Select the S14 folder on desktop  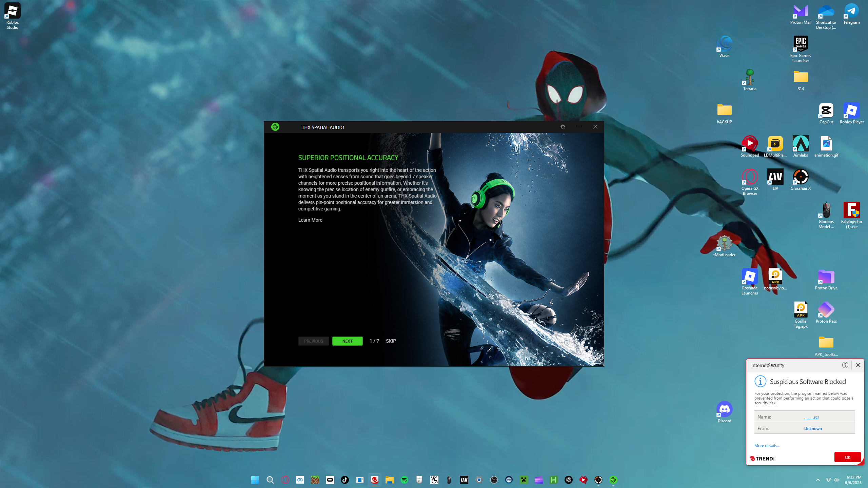(x=801, y=80)
